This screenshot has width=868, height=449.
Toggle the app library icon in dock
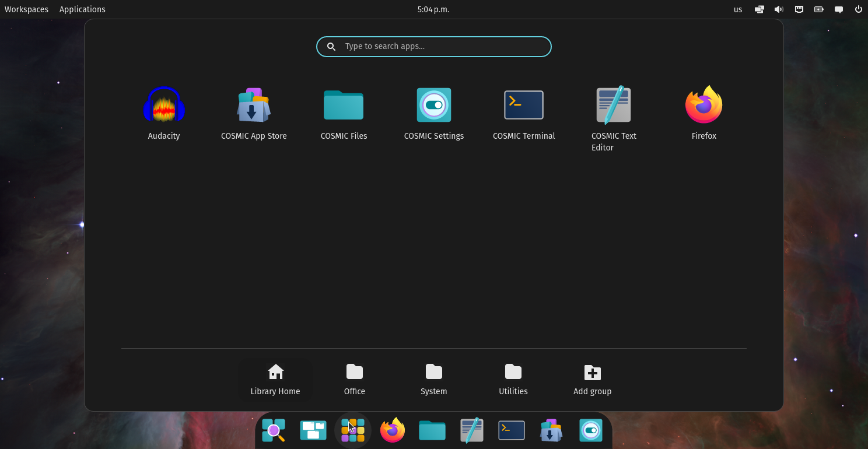click(x=353, y=430)
